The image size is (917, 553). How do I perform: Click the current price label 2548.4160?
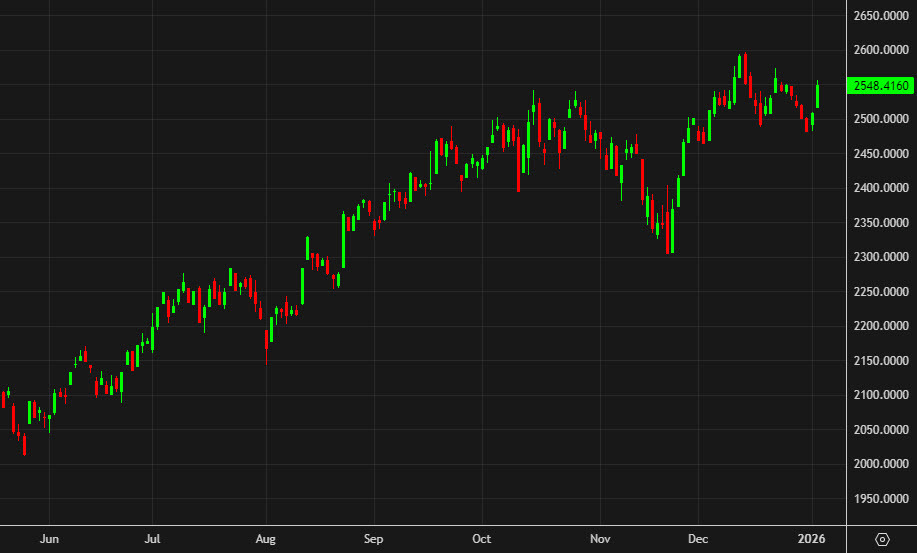pyautogui.click(x=881, y=85)
